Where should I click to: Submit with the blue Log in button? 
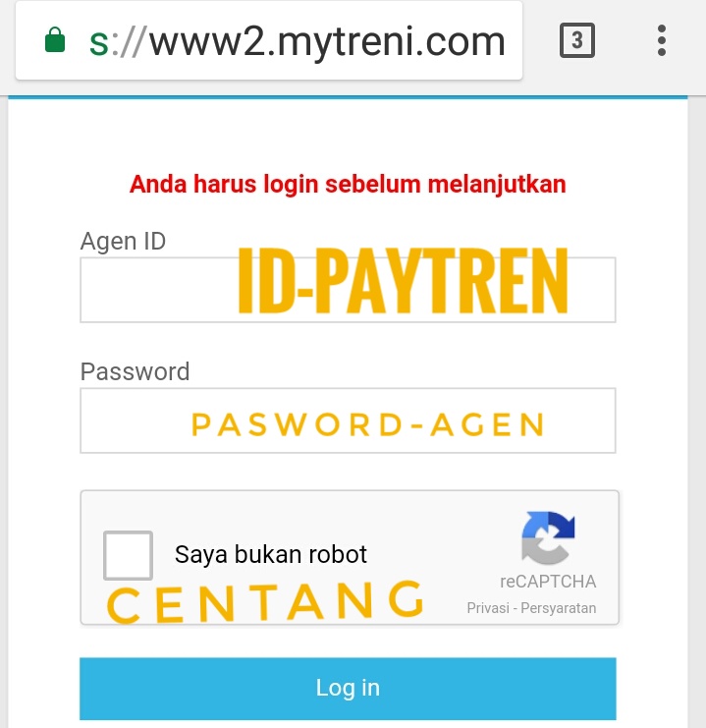[349, 689]
